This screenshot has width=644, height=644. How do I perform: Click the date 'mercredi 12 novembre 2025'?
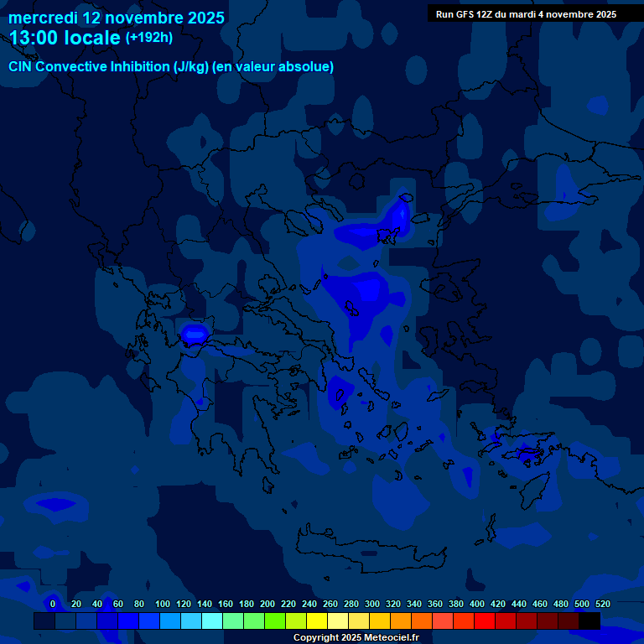pyautogui.click(x=117, y=18)
